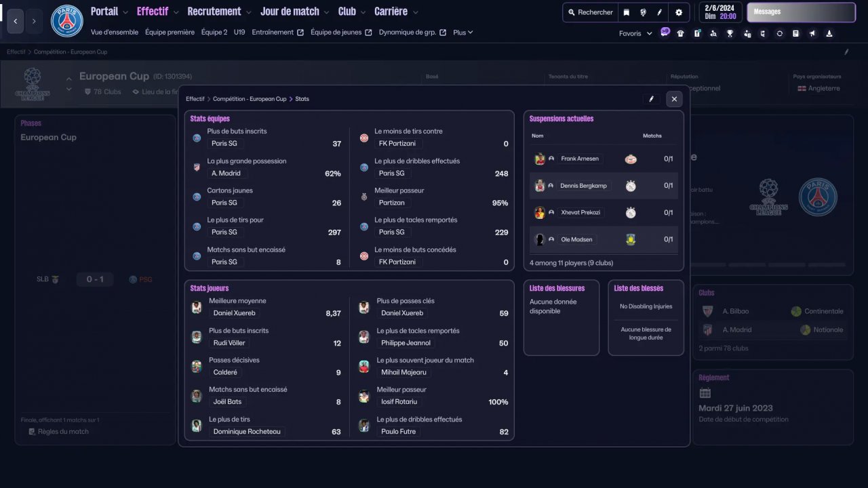The width and height of the screenshot is (868, 488).
Task: Open settings with the gear icon
Action: [679, 12]
